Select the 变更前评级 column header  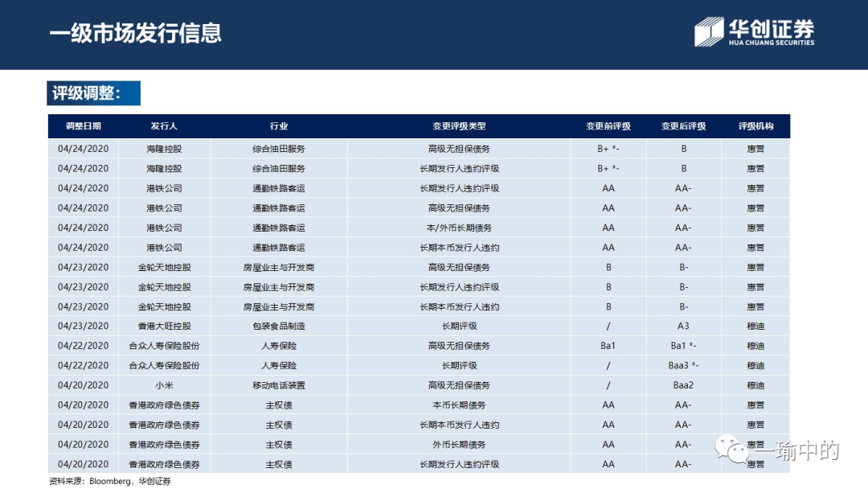(x=608, y=126)
